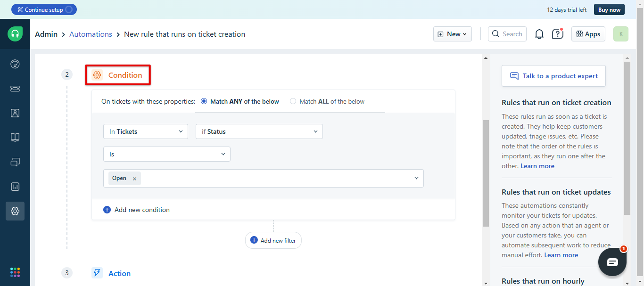Image resolution: width=644 pixels, height=286 pixels.
Task: Remove the Open status tag
Action: [x=134, y=179]
